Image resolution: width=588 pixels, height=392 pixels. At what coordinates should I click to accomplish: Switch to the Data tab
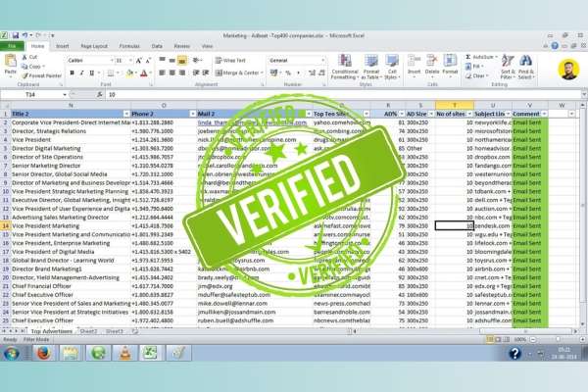157,46
